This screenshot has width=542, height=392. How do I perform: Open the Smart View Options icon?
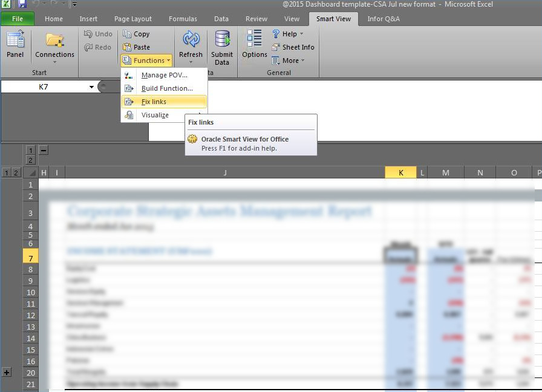tap(255, 38)
